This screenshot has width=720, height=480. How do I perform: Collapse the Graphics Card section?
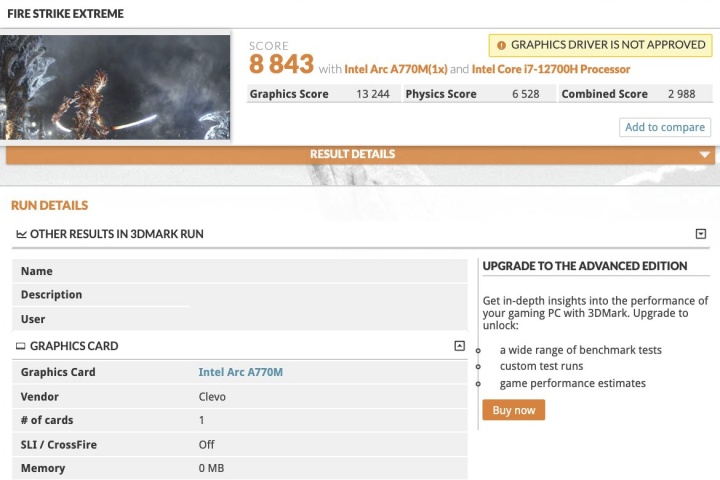coord(459,346)
